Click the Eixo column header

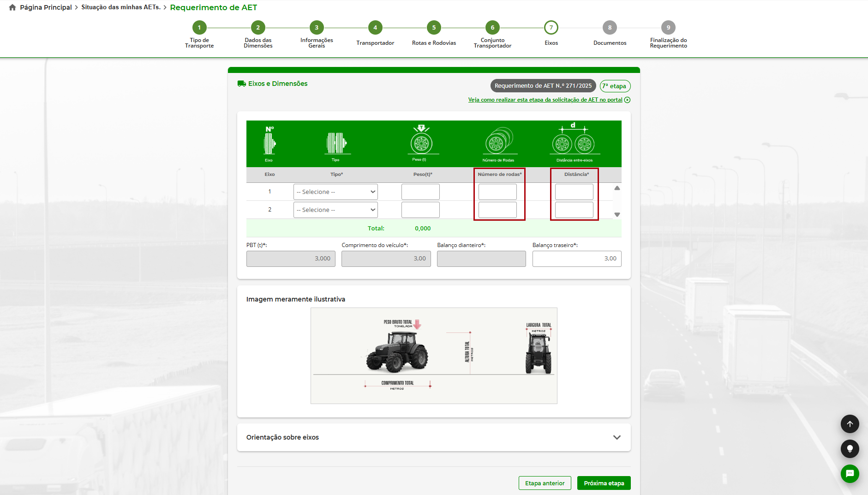pos(269,175)
